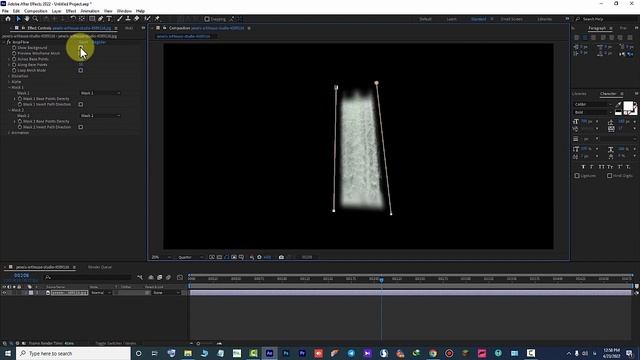Open the Mask 2 path dropdown

point(100,116)
